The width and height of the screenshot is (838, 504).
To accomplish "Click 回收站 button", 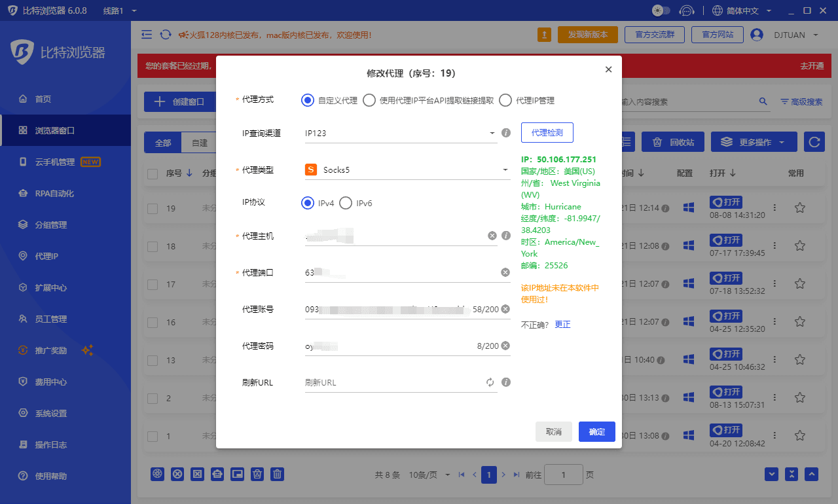I will tap(673, 142).
